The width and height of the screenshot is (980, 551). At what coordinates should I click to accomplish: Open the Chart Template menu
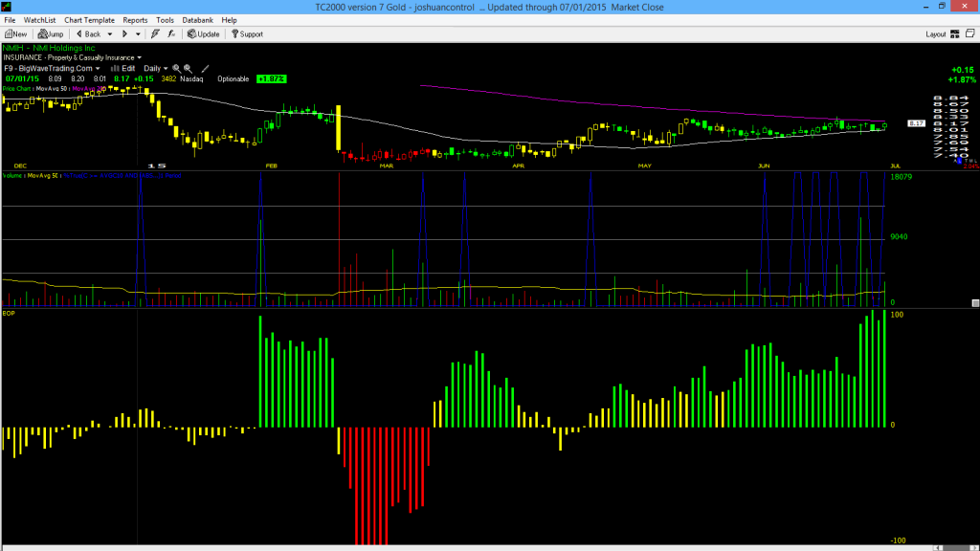tap(89, 20)
